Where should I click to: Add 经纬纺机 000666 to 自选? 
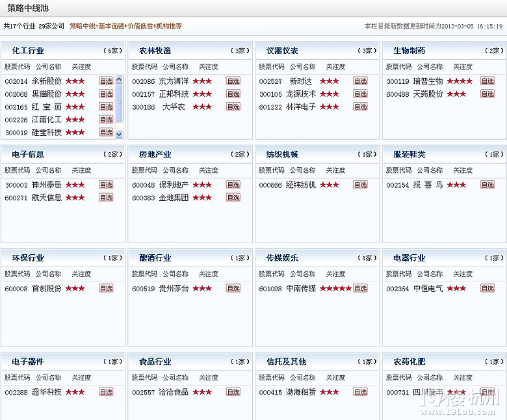tap(360, 185)
